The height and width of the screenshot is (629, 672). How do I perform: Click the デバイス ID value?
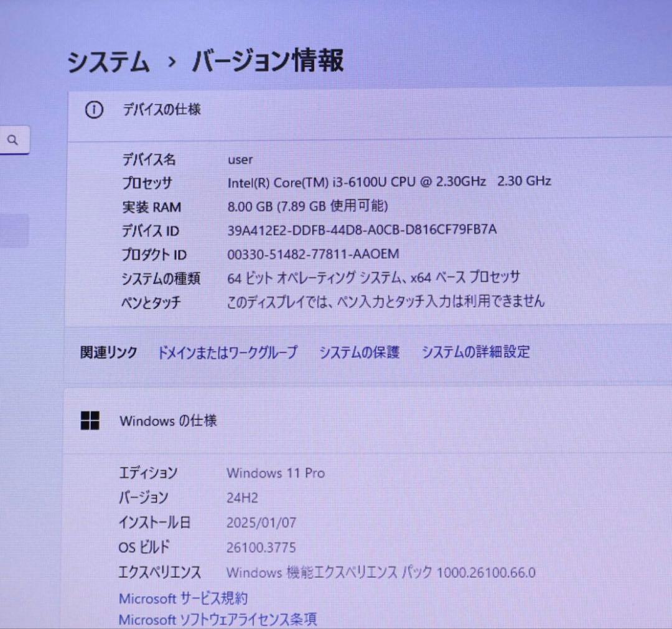[x=362, y=230]
